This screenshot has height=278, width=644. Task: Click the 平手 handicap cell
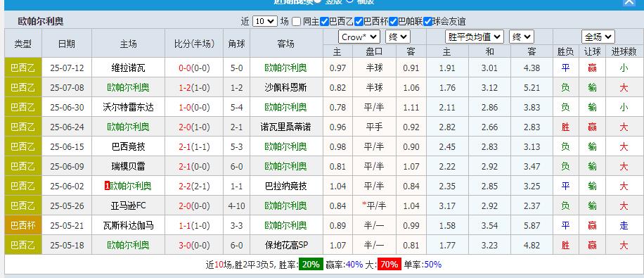(x=374, y=127)
